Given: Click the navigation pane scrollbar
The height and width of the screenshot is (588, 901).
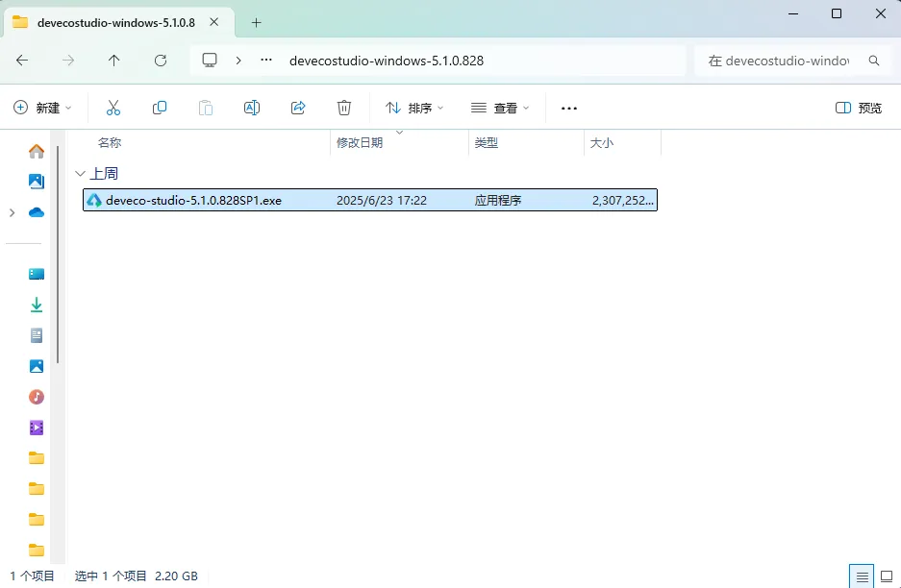Looking at the screenshot, I should coord(58,255).
